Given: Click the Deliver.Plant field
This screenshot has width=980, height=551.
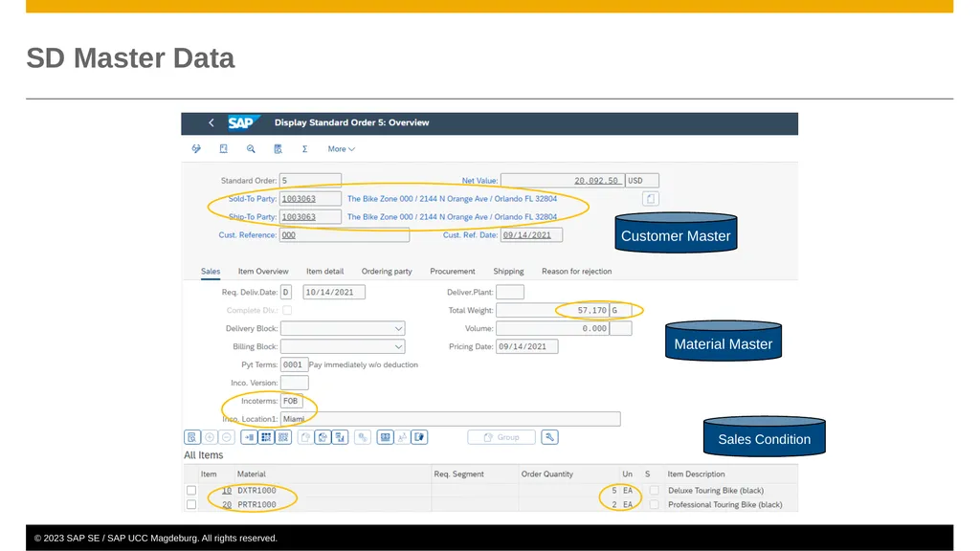Looking at the screenshot, I should 510,292.
